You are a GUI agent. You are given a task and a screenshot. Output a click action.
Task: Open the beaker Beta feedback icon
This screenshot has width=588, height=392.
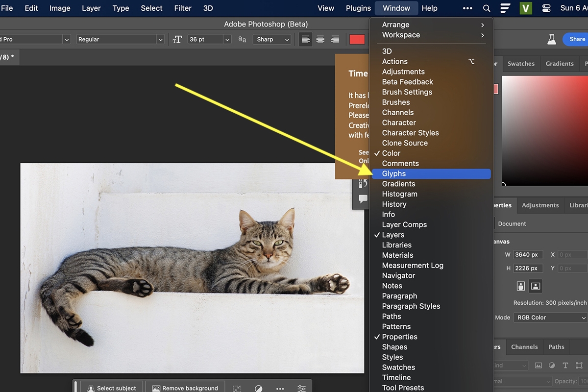(x=552, y=39)
